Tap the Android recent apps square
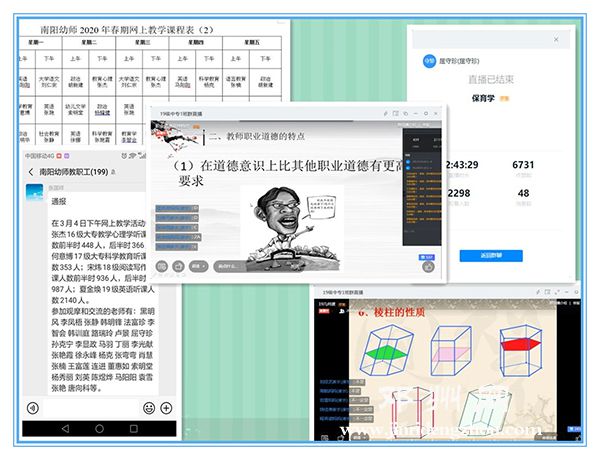The height and width of the screenshot is (460, 600). [x=134, y=429]
